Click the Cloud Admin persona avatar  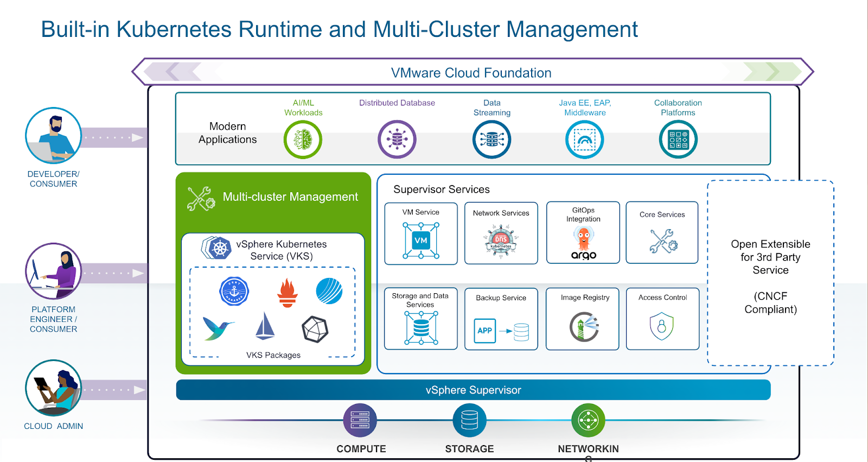(x=53, y=388)
